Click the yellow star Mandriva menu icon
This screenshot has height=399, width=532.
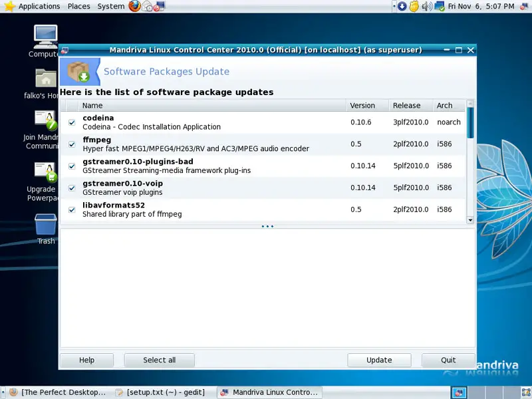pyautogui.click(x=9, y=6)
